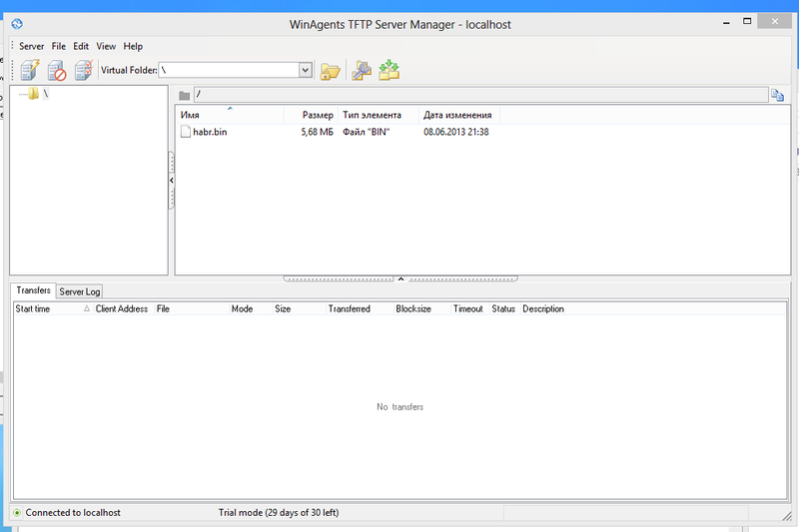The height and width of the screenshot is (532, 799).
Task: Click inside the Virtual Folder combo box field
Action: 229,70
